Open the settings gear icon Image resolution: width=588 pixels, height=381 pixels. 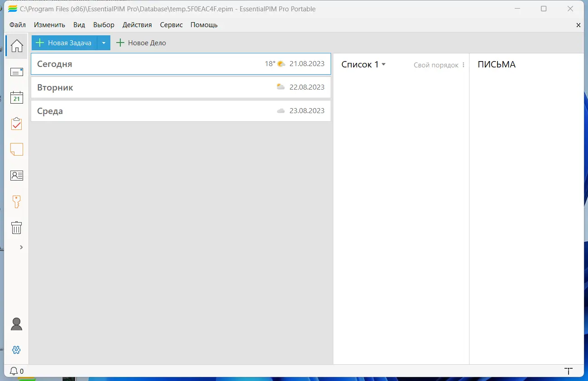tap(16, 349)
